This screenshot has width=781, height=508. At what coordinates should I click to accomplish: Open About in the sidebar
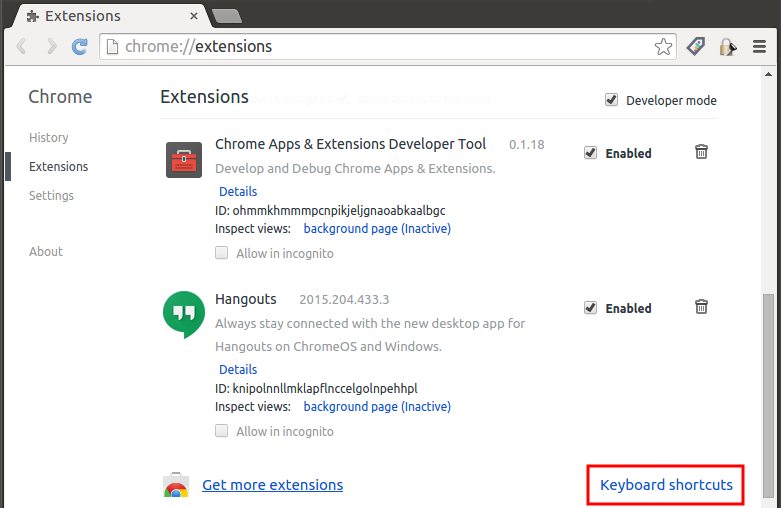(46, 252)
